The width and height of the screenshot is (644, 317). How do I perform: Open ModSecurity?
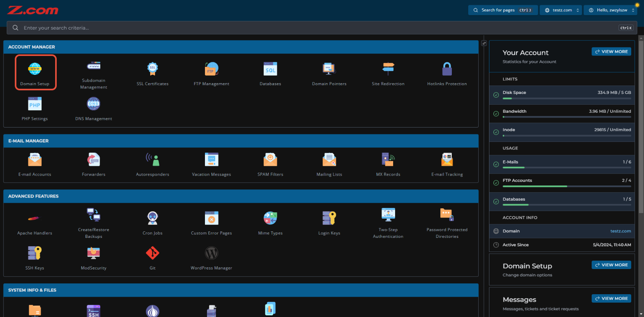(x=94, y=258)
